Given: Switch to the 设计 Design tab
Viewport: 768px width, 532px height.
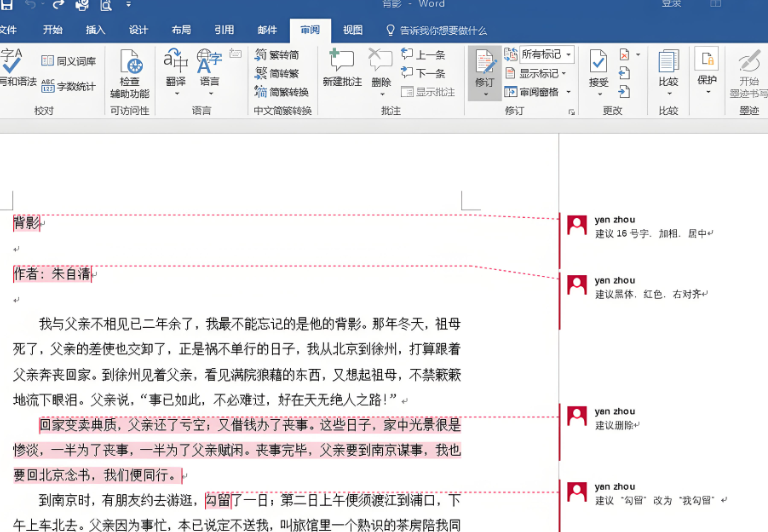Looking at the screenshot, I should click(138, 30).
